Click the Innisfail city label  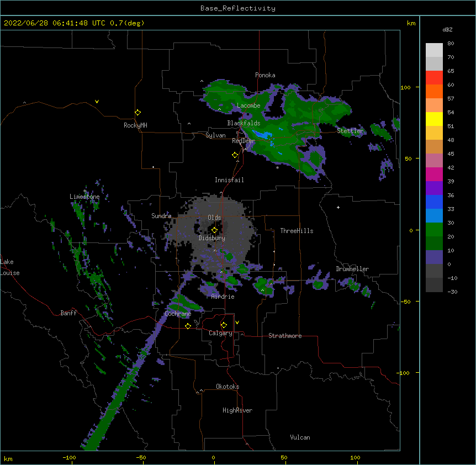click(x=229, y=180)
